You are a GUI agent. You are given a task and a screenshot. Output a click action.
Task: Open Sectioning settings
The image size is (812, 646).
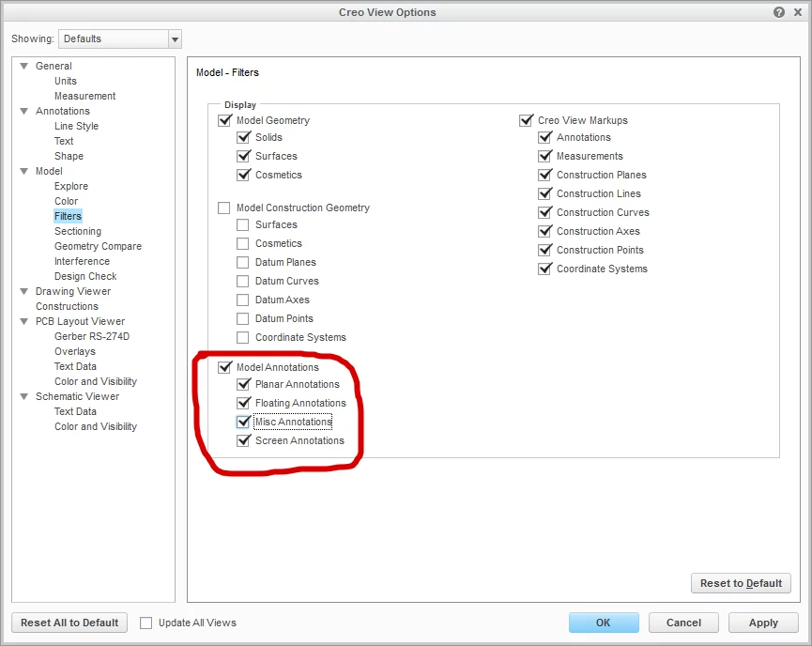[78, 231]
